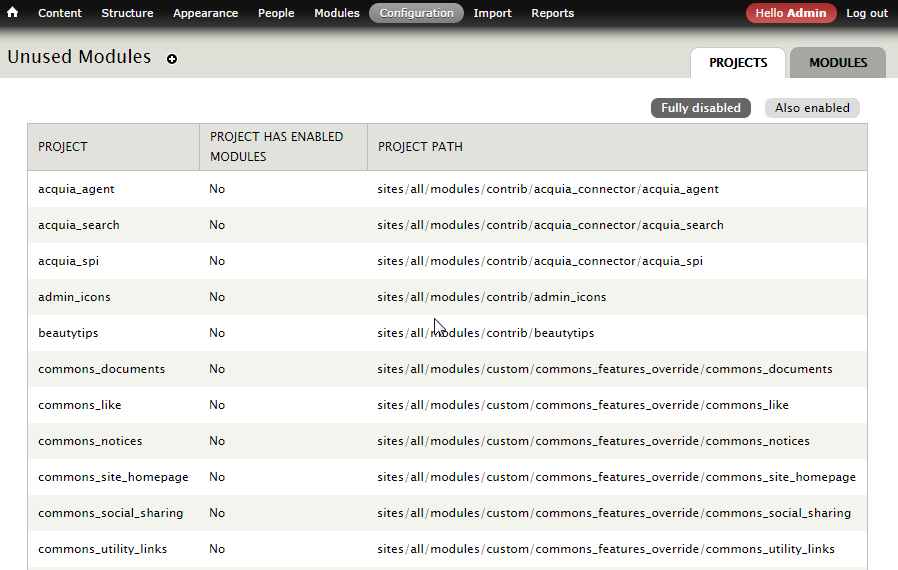Screen dimensions: 898x570
Task: Click the add shortcut plus icon
Action: pos(172,59)
